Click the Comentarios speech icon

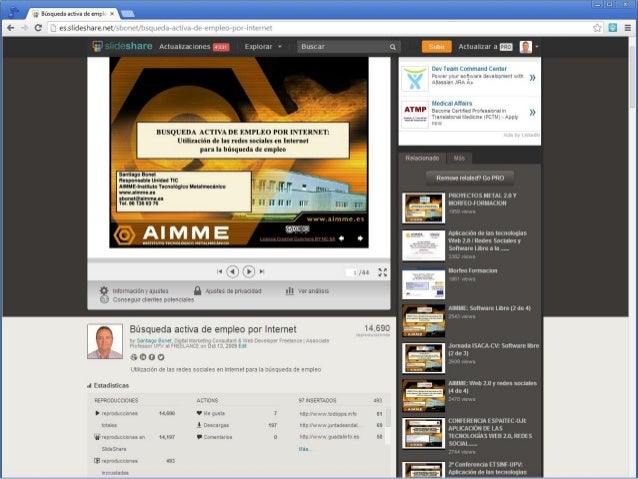tap(199, 437)
